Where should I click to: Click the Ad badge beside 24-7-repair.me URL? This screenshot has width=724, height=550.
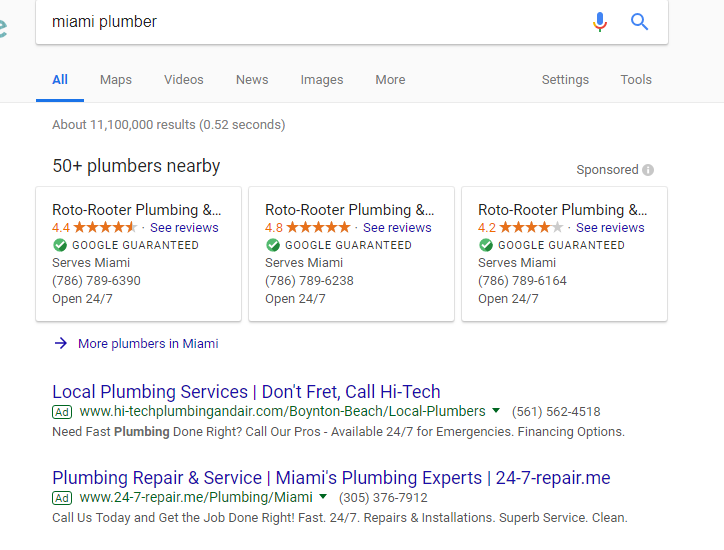[x=62, y=498]
